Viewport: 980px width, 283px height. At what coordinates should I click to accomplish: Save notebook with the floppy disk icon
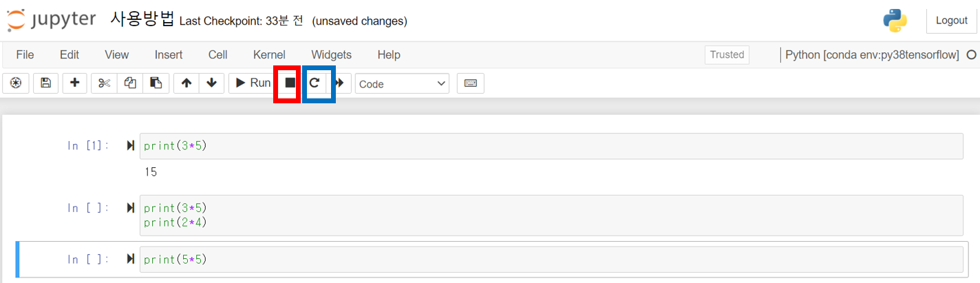point(45,83)
